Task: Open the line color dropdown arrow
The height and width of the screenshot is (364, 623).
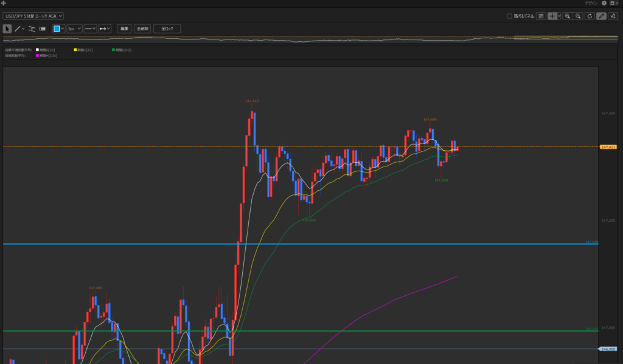Action: coord(63,29)
